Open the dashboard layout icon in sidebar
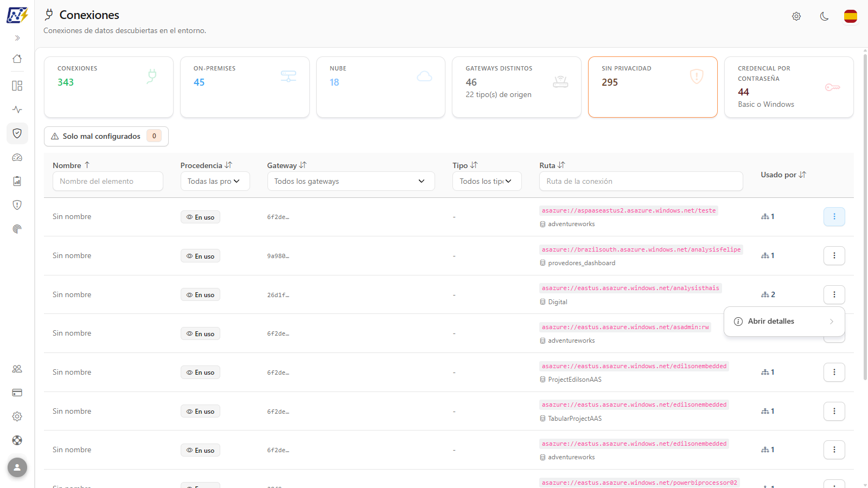The height and width of the screenshot is (488, 868). [17, 86]
